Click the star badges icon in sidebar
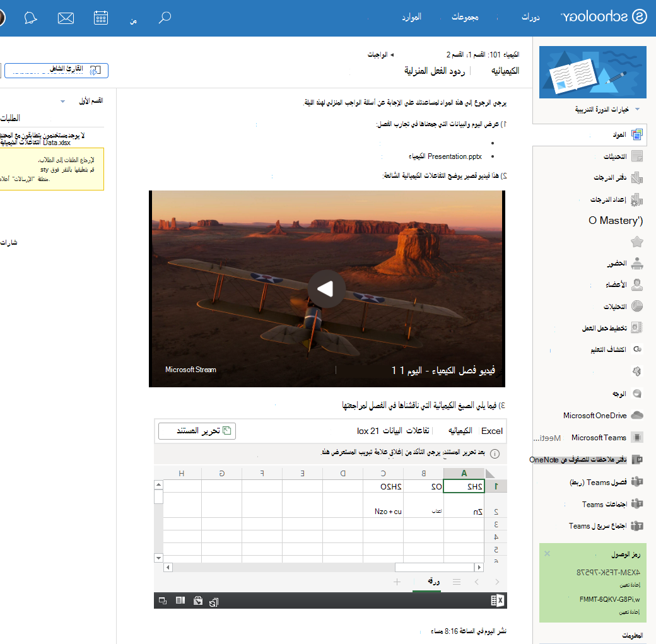656x644 pixels. click(x=636, y=242)
